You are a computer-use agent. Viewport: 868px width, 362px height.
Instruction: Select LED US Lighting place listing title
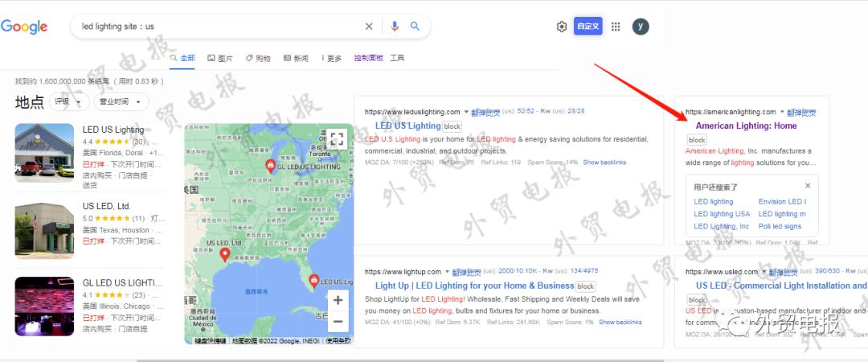pyautogui.click(x=113, y=130)
